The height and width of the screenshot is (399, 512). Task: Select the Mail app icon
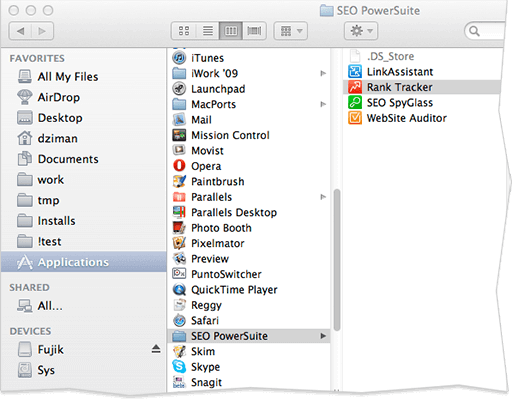click(x=179, y=119)
